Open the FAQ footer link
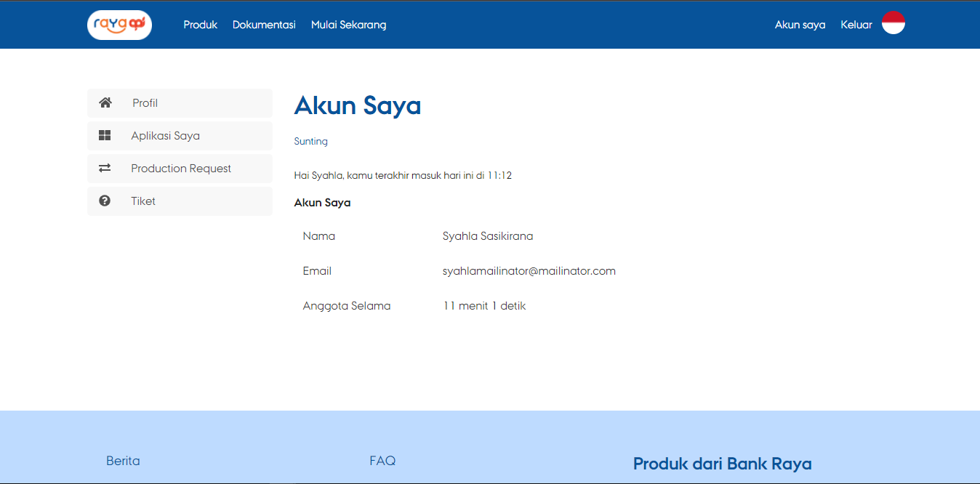The width and height of the screenshot is (980, 484). (382, 460)
